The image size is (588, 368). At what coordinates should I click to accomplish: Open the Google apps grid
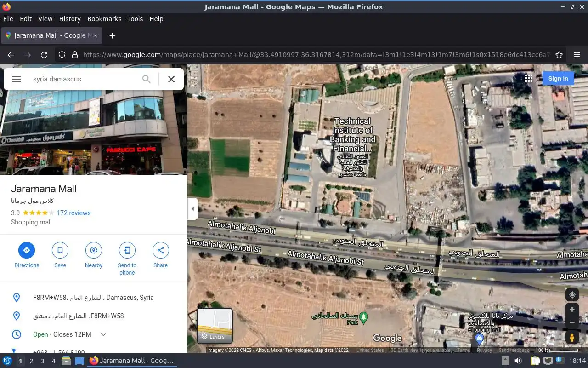[529, 78]
